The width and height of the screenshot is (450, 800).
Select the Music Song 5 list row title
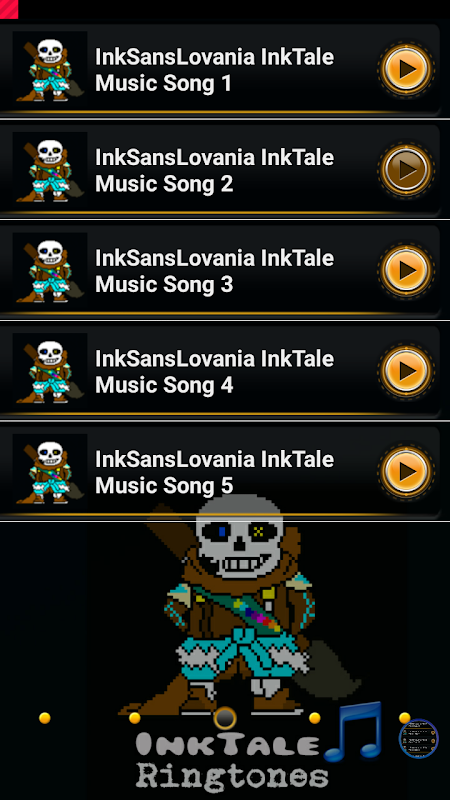pyautogui.click(x=214, y=472)
